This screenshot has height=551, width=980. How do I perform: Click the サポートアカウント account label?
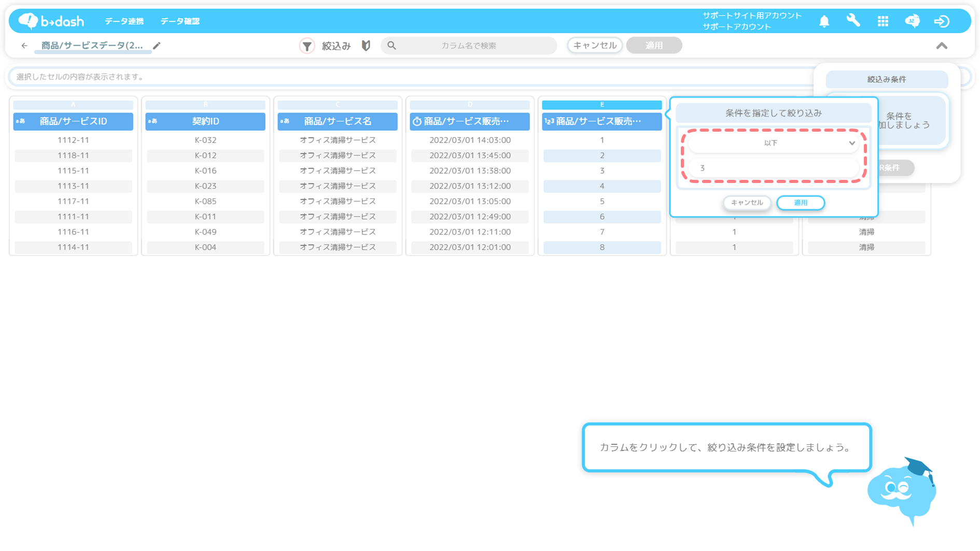click(737, 27)
